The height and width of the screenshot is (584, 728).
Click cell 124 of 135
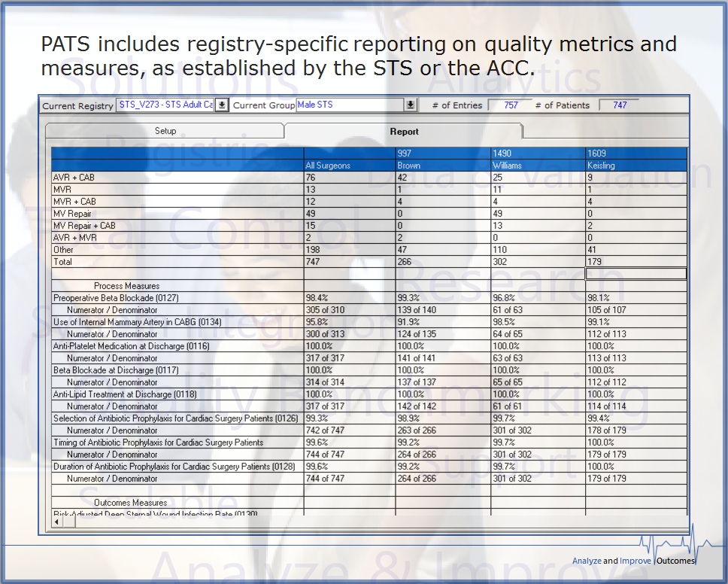pos(443,334)
